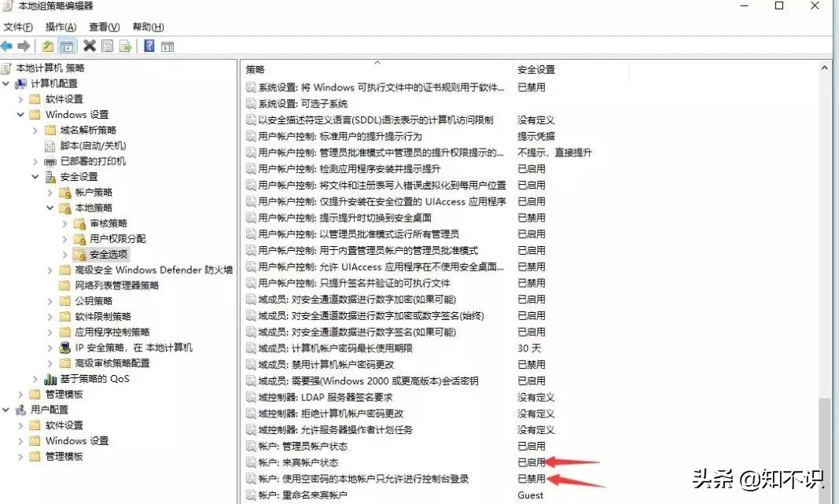The height and width of the screenshot is (504, 839).
Task: Open the parent folder toolbar icon
Action: tap(47, 46)
